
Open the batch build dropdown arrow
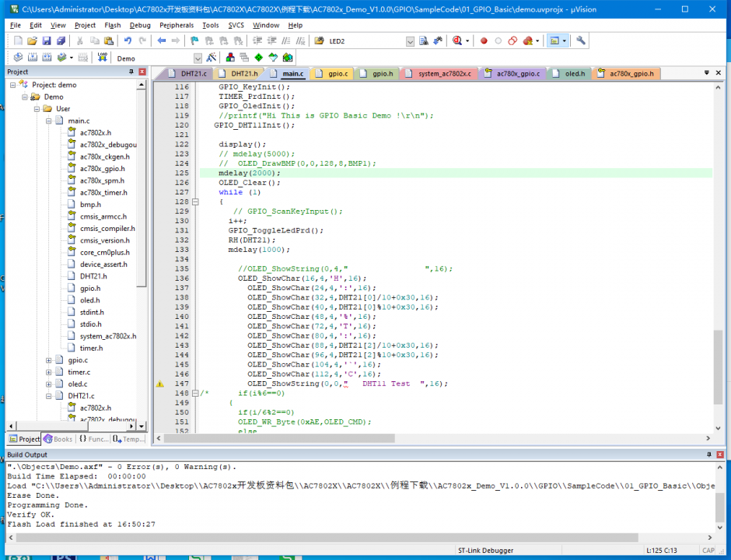point(72,58)
